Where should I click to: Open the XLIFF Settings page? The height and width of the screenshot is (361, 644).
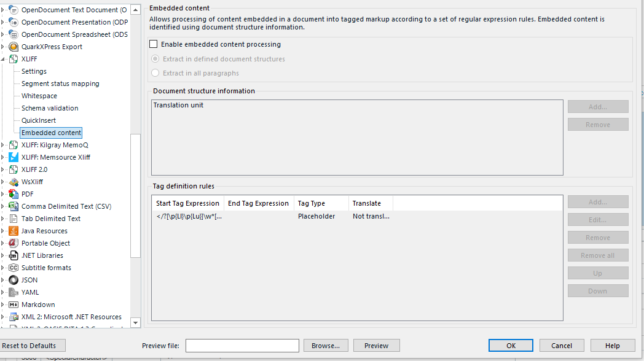pyautogui.click(x=34, y=71)
